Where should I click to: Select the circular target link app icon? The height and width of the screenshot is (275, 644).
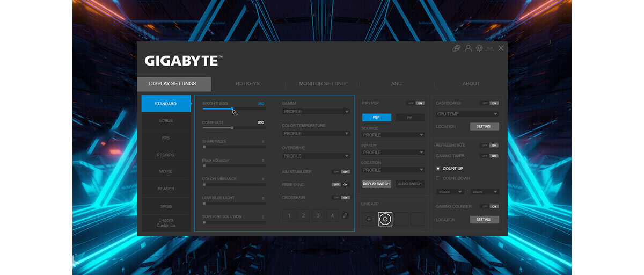385,219
